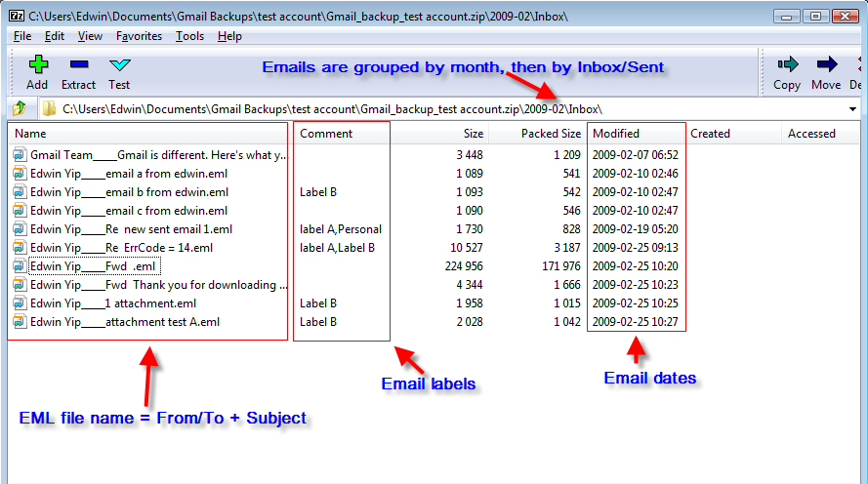The image size is (868, 484).
Task: Click the Copy arrow icon
Action: [x=787, y=65]
